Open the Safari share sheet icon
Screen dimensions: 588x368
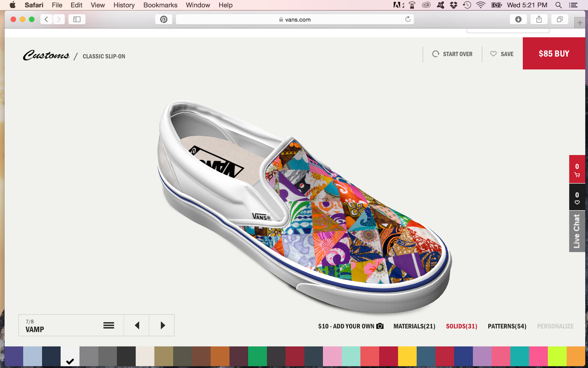coord(539,19)
